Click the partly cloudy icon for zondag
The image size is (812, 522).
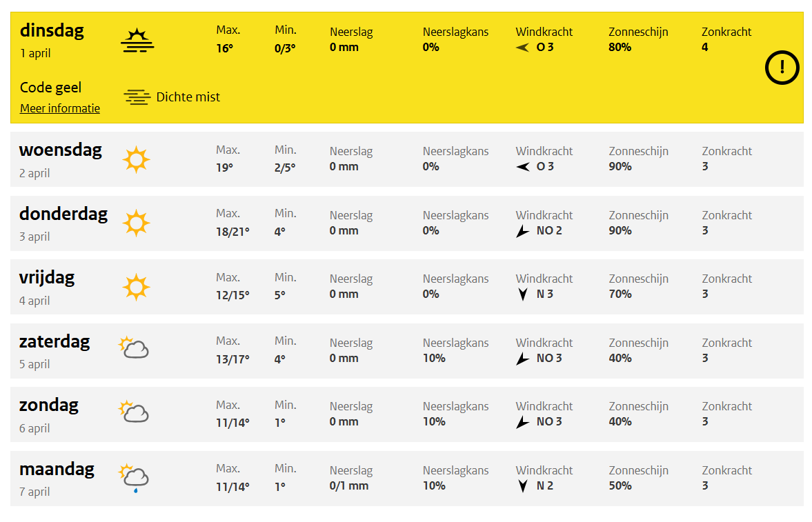click(x=134, y=411)
